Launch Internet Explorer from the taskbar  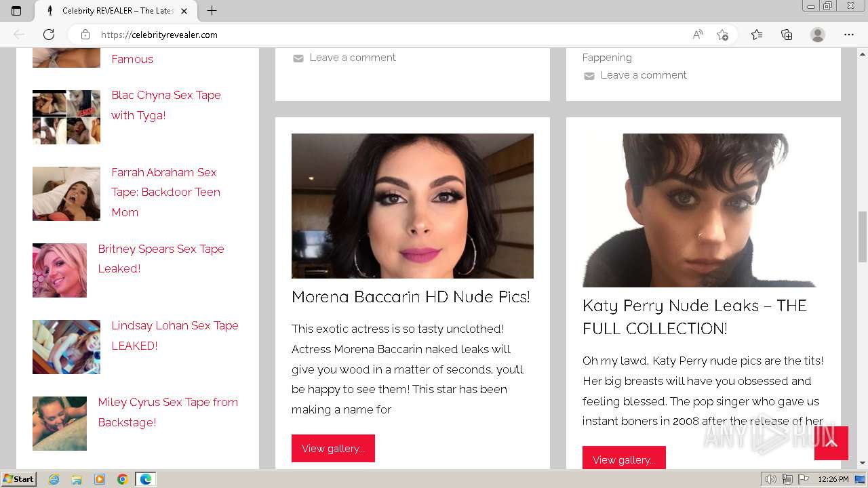click(x=54, y=479)
